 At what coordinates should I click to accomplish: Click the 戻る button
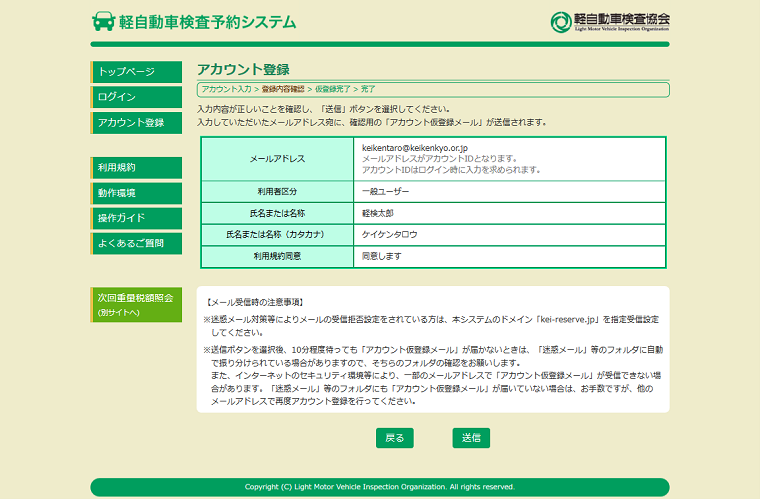click(395, 438)
